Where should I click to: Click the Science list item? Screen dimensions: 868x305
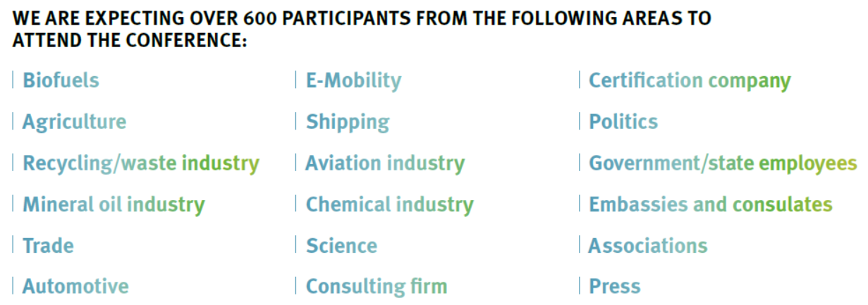341,246
